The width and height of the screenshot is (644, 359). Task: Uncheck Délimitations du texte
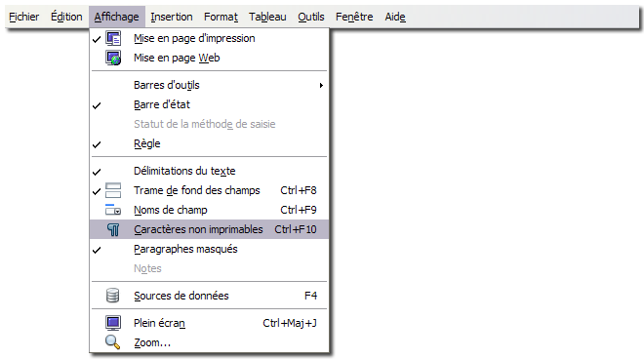pos(97,172)
